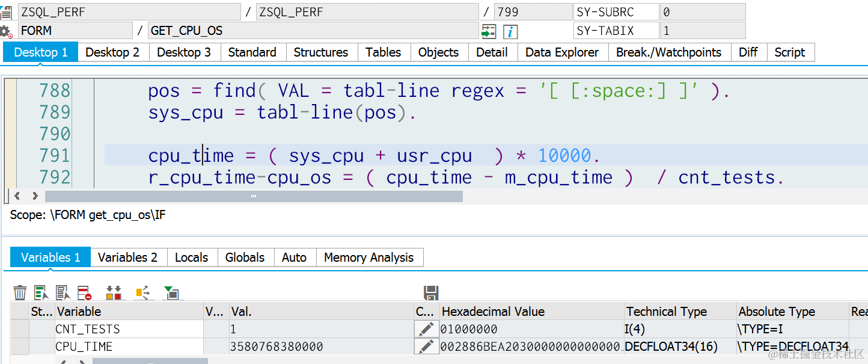Image resolution: width=868 pixels, height=364 pixels.
Task: Click the code editor horizontal scrollbar thumb
Action: point(254,196)
